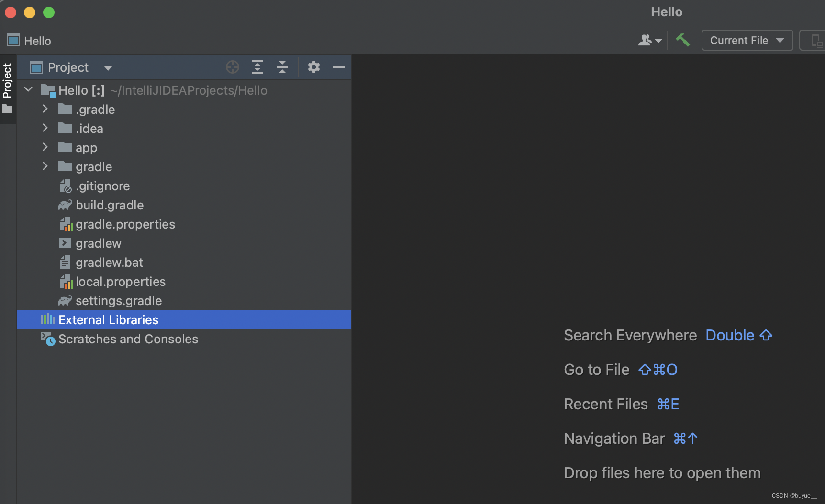
Task: Click the Search Everywhere hint text
Action: coord(630,335)
